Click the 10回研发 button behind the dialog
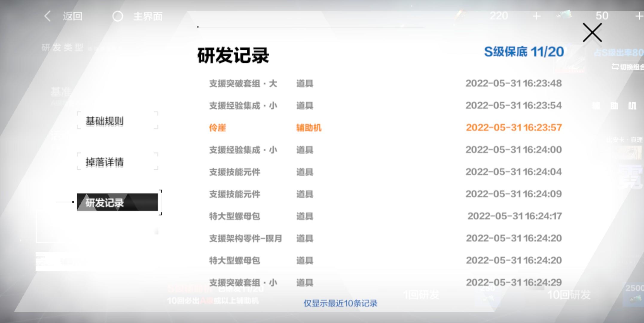The width and height of the screenshot is (644, 323). tap(569, 295)
